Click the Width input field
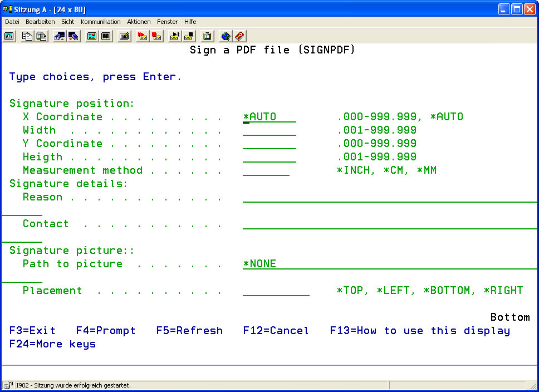 click(x=269, y=130)
